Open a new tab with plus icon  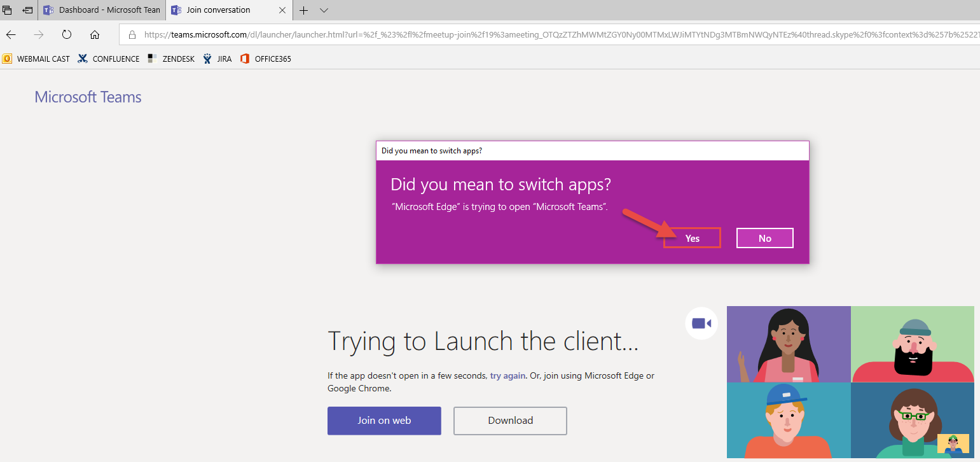click(x=304, y=10)
